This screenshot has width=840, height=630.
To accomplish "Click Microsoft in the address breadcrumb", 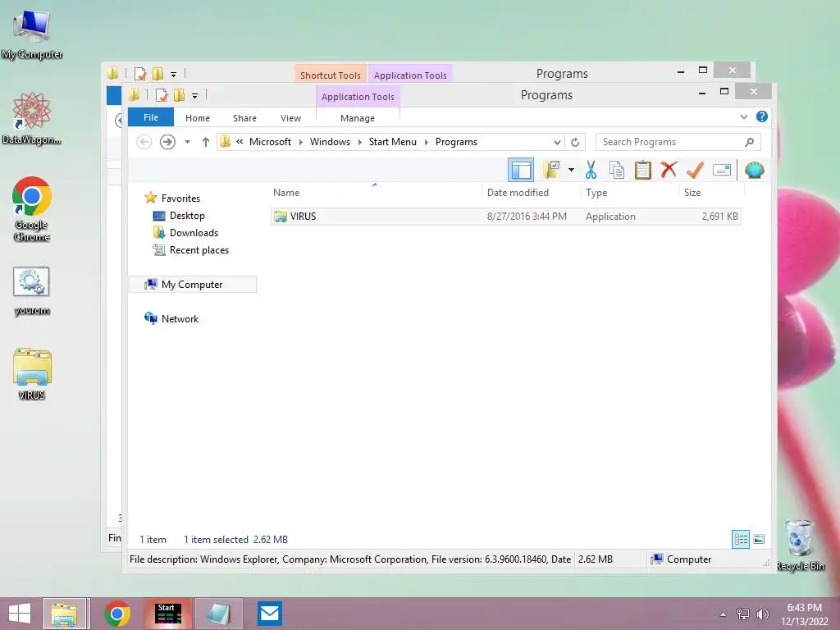I will [x=270, y=142].
